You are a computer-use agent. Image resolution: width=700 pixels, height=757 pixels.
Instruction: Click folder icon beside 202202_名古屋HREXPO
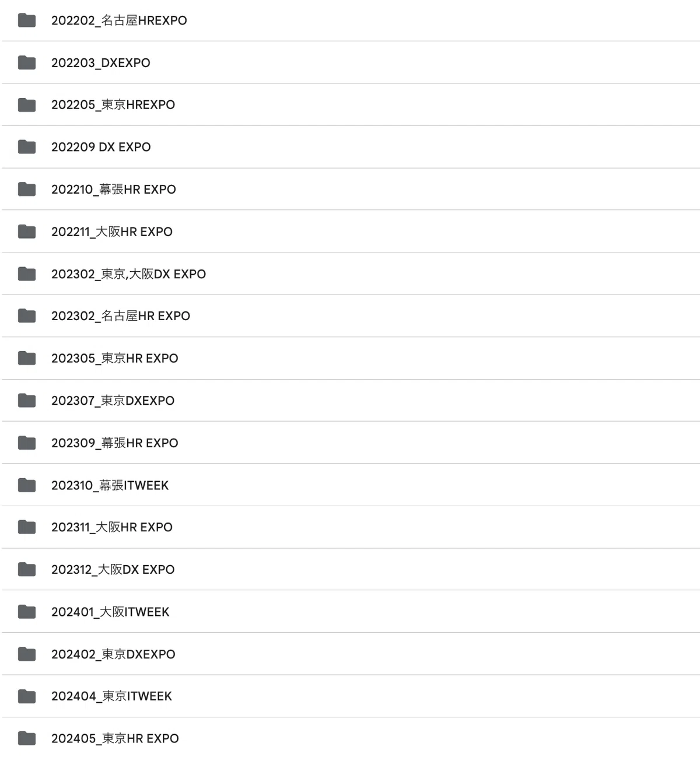click(27, 20)
